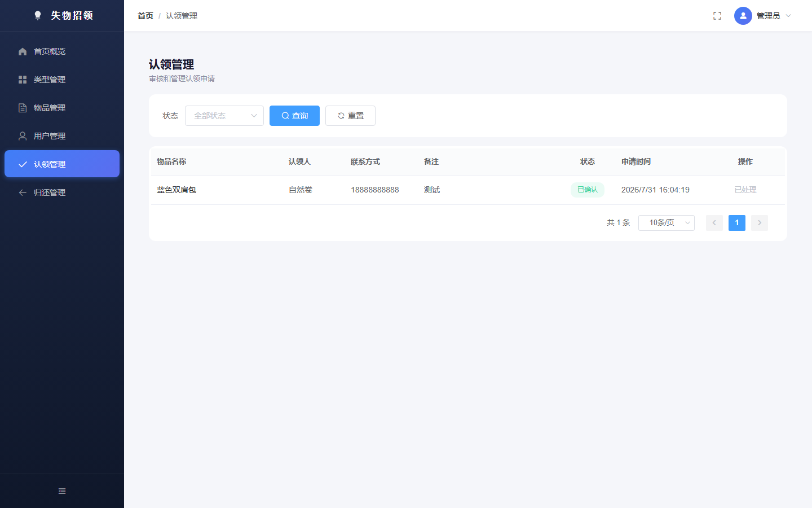Screen dimensions: 812x508
Task: Click the 蓝色双肩包 item name cell
Action: click(176, 190)
